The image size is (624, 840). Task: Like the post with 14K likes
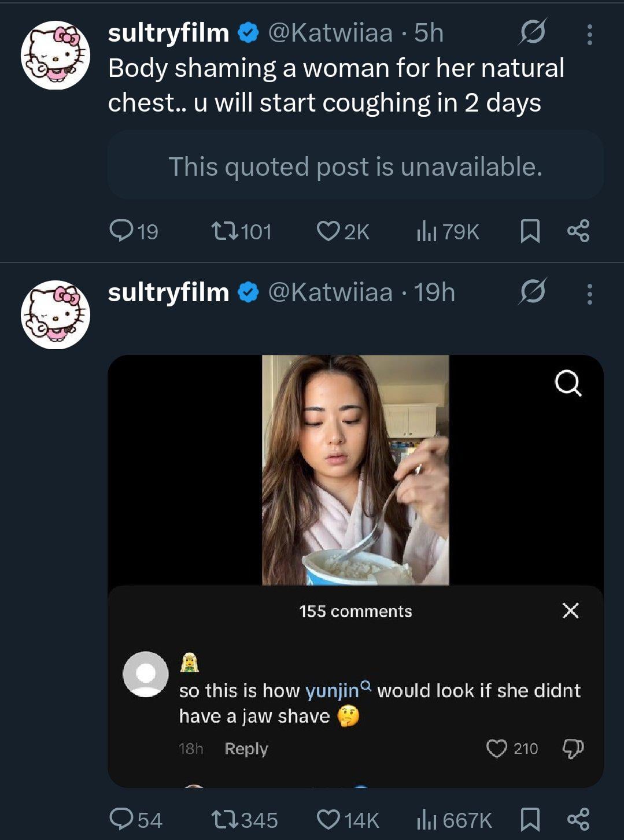(x=328, y=819)
